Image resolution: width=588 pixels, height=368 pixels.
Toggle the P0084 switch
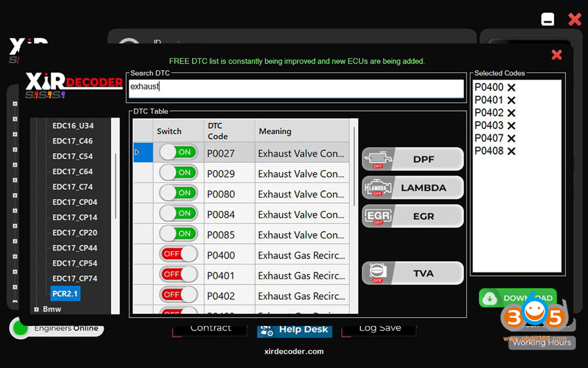[178, 213]
